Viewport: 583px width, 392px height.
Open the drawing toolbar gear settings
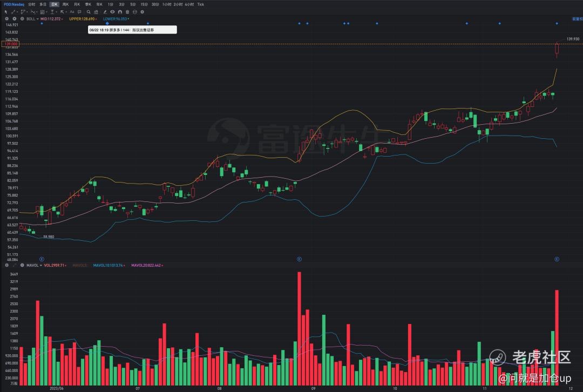coord(142,11)
